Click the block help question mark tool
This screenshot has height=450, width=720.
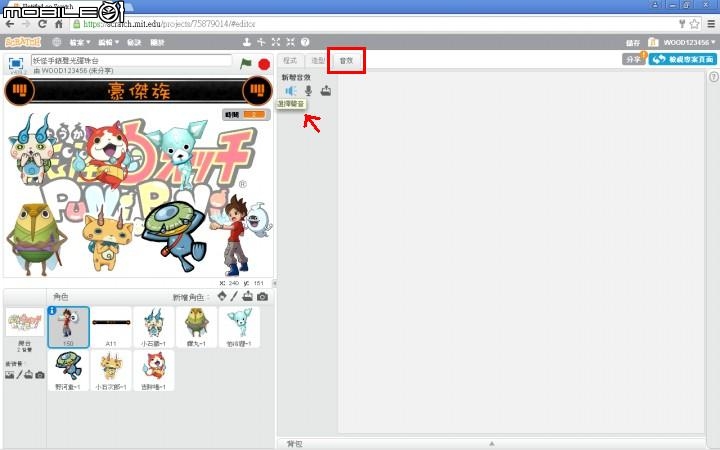pyautogui.click(x=305, y=42)
